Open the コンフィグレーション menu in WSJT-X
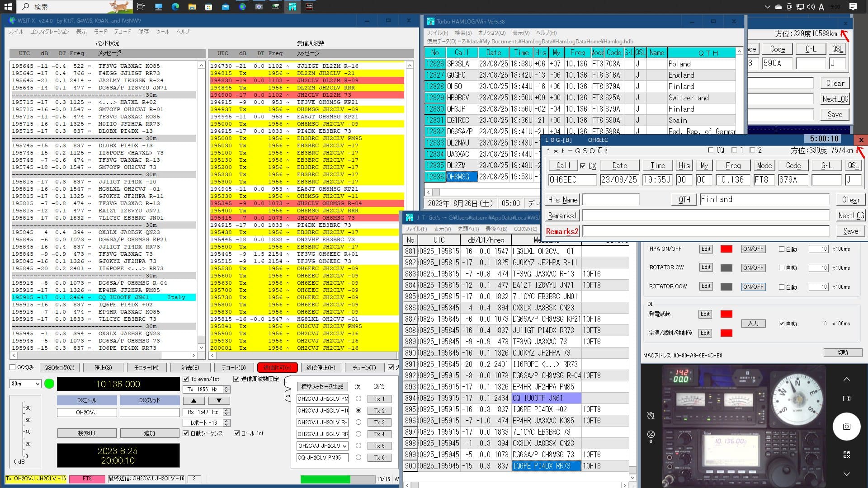 click(49, 32)
